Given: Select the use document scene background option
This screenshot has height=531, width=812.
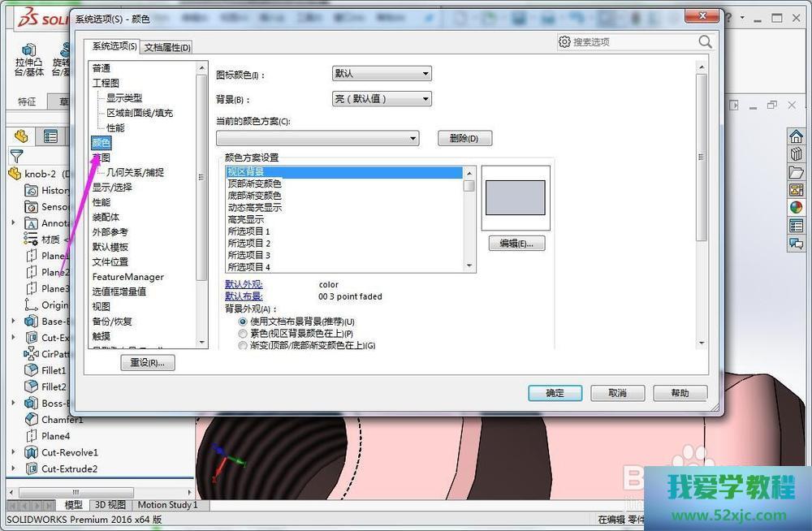Looking at the screenshot, I should 243,322.
